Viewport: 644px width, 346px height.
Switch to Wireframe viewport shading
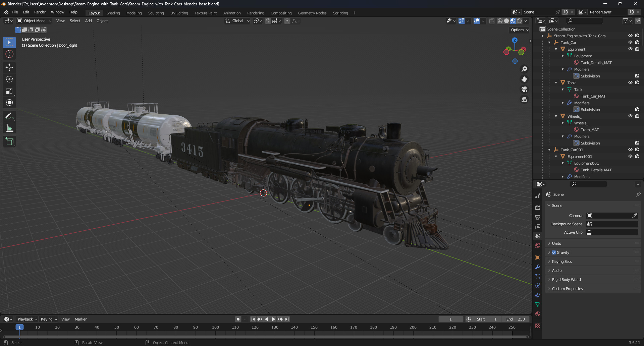[x=500, y=21]
